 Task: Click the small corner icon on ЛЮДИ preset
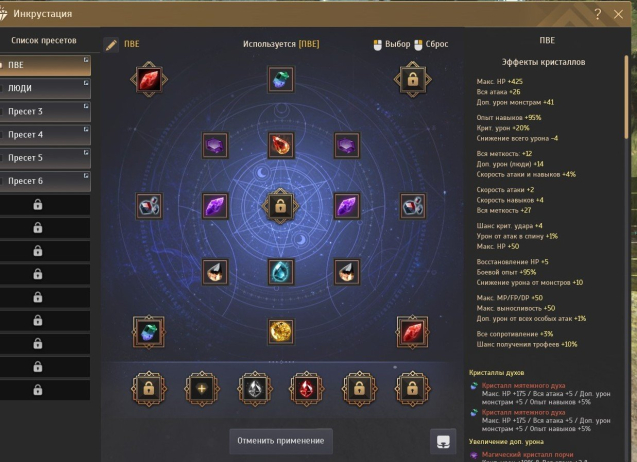[86, 83]
